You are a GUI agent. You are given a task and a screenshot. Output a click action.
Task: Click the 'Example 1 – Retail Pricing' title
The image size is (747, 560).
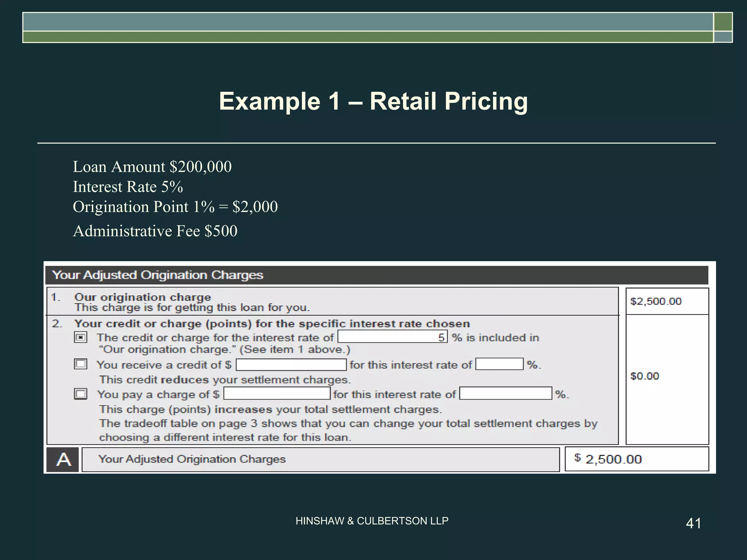click(x=373, y=101)
